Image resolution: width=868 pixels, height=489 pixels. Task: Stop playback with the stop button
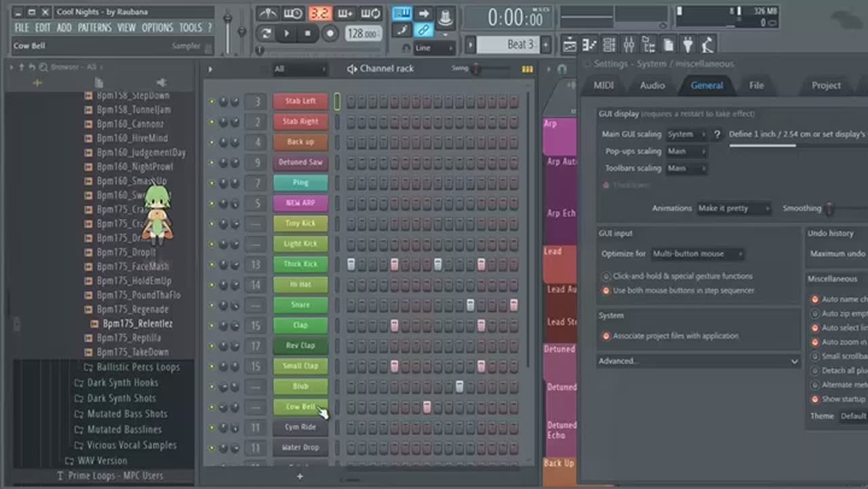coord(308,33)
